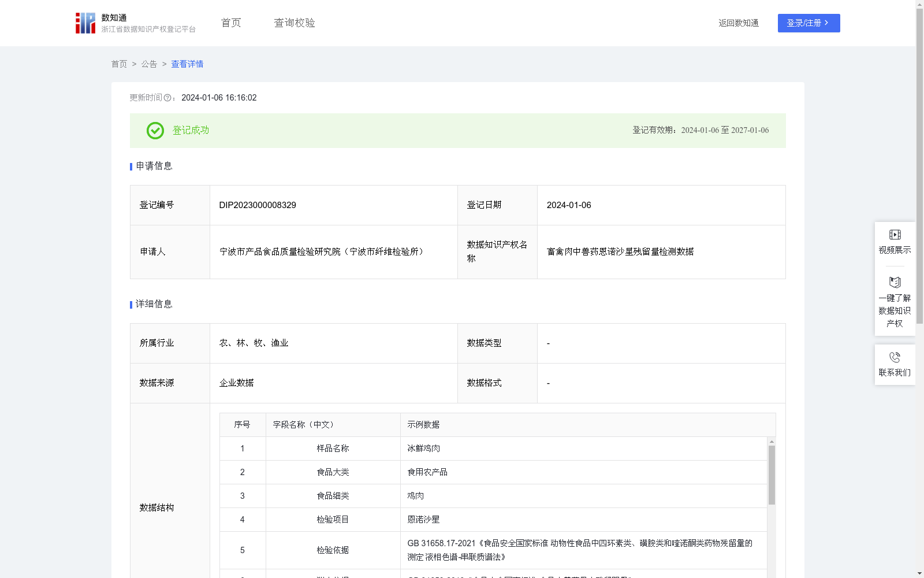924x578 pixels.
Task: Click the 登录/注册 button
Action: pyautogui.click(x=808, y=23)
